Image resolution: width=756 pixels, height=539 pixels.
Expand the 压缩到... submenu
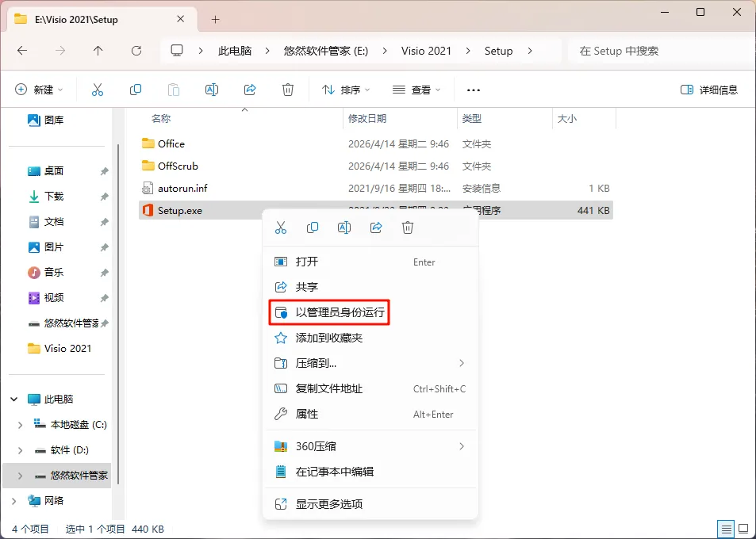[x=462, y=363]
